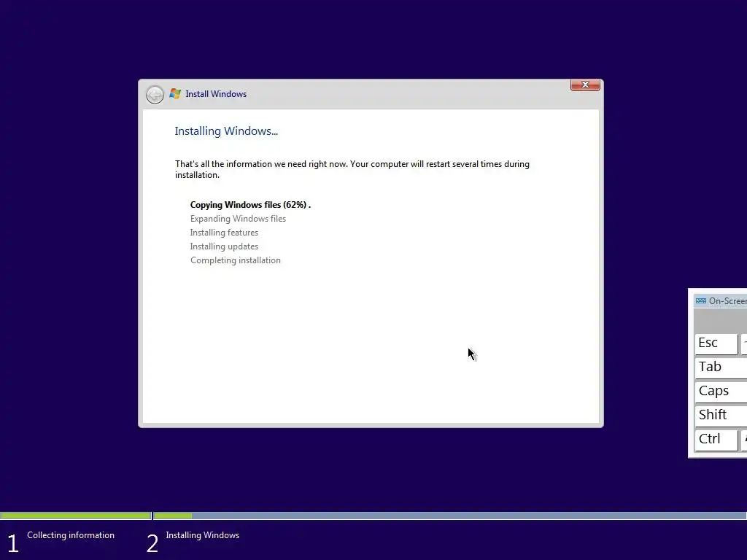Viewport: 747px width, 560px height.
Task: Click the On-Screen Keyboard title bar
Action: pyautogui.click(x=720, y=301)
